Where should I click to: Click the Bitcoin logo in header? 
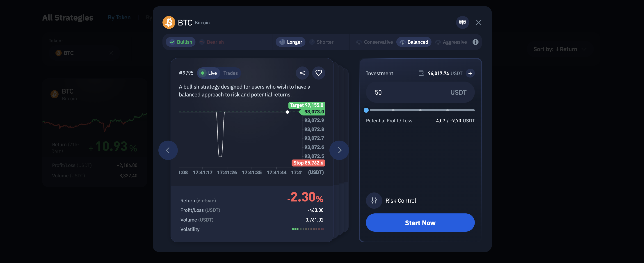pos(169,23)
